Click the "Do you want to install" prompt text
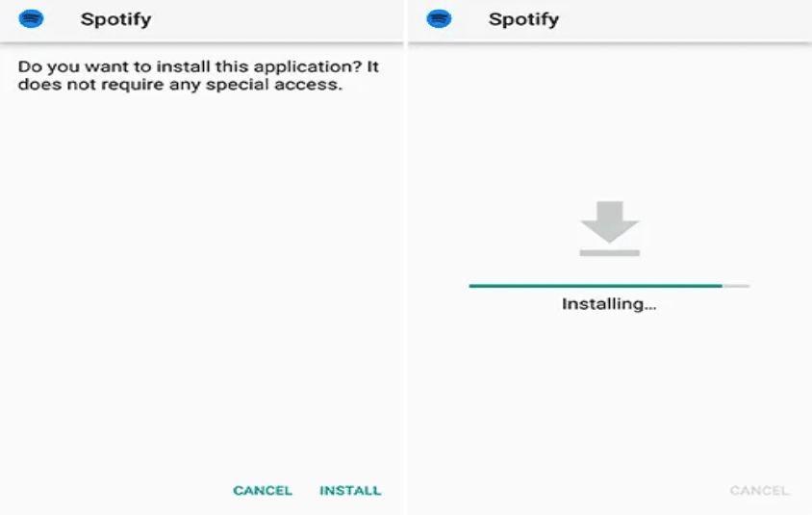812x515 pixels. coord(198,76)
